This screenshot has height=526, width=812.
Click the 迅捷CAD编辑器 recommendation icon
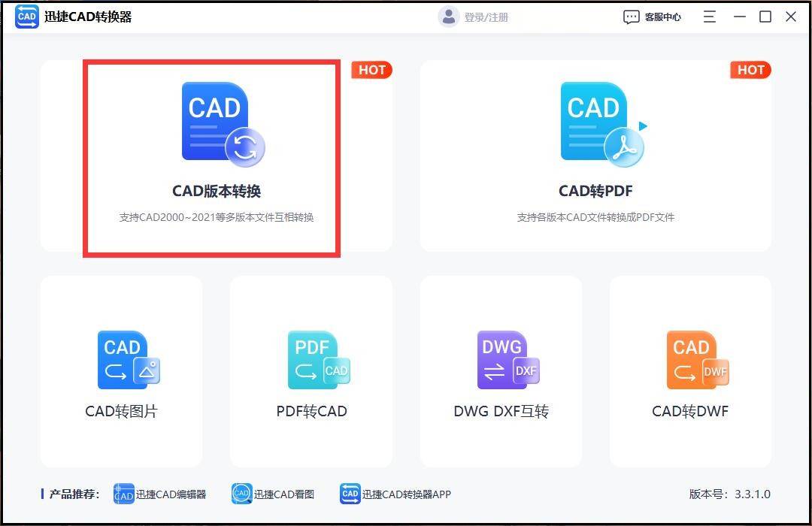point(123,494)
